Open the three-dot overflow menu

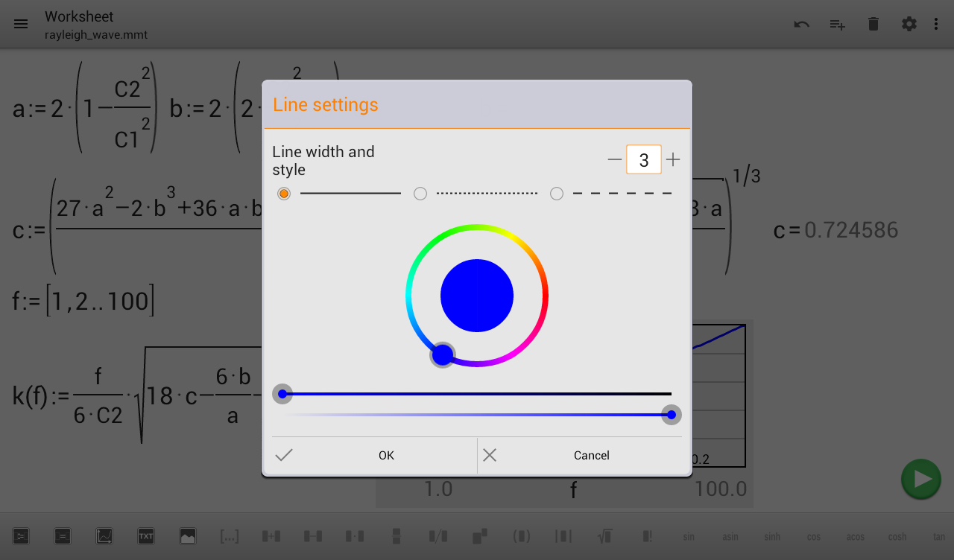[936, 24]
